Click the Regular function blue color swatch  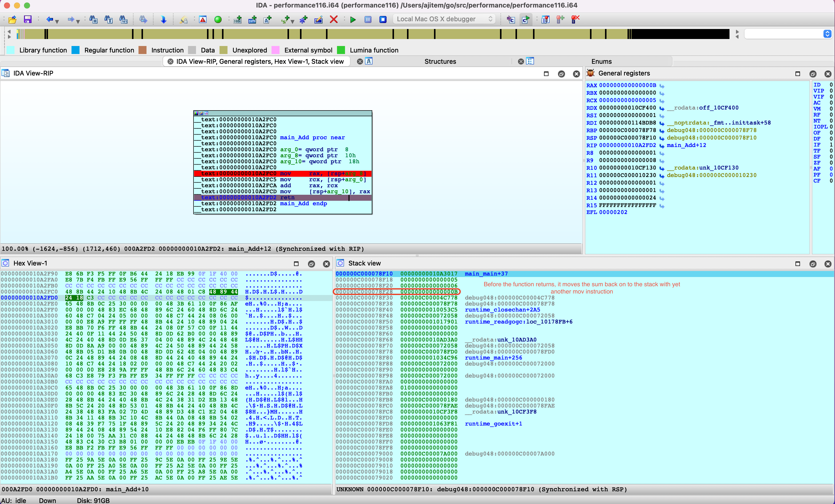(75, 50)
